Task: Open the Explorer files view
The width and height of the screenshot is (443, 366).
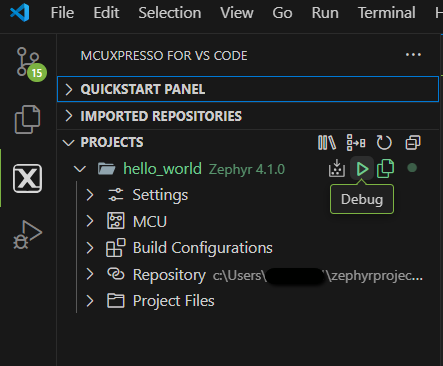Action: 27,119
